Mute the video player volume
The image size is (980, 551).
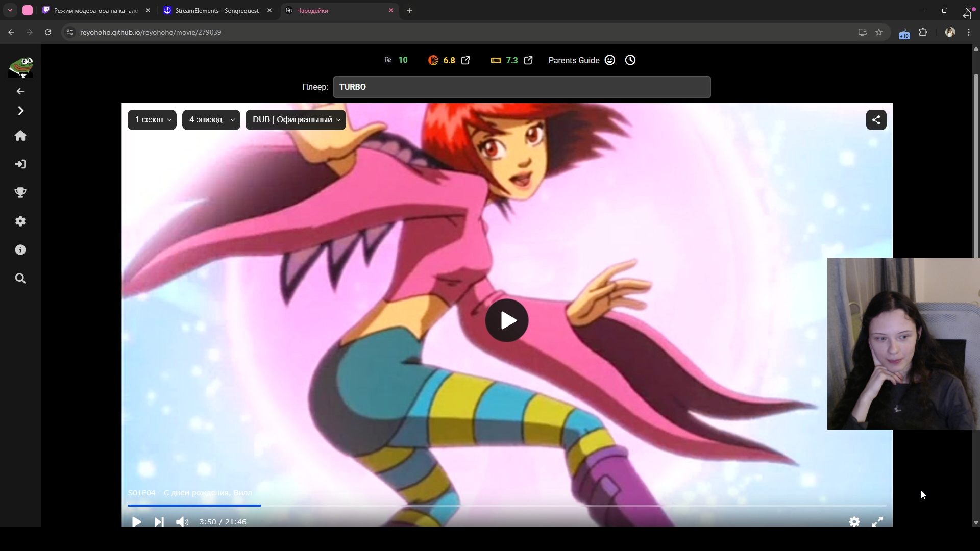click(x=182, y=521)
